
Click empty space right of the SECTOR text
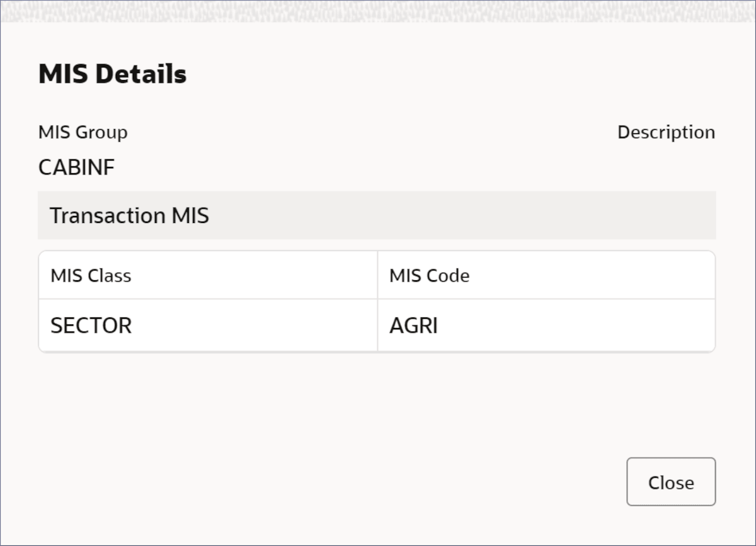tap(252, 326)
